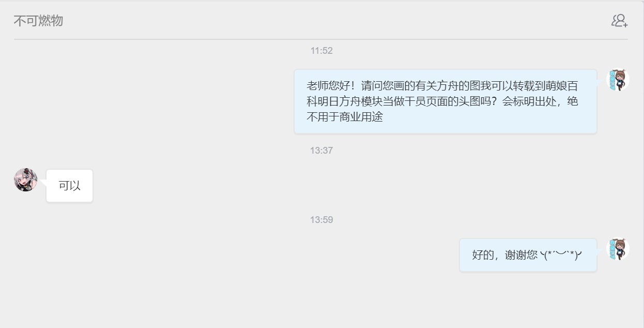Image resolution: width=644 pixels, height=328 pixels.
Task: Click the divider line under the chat title
Action: (320, 39)
